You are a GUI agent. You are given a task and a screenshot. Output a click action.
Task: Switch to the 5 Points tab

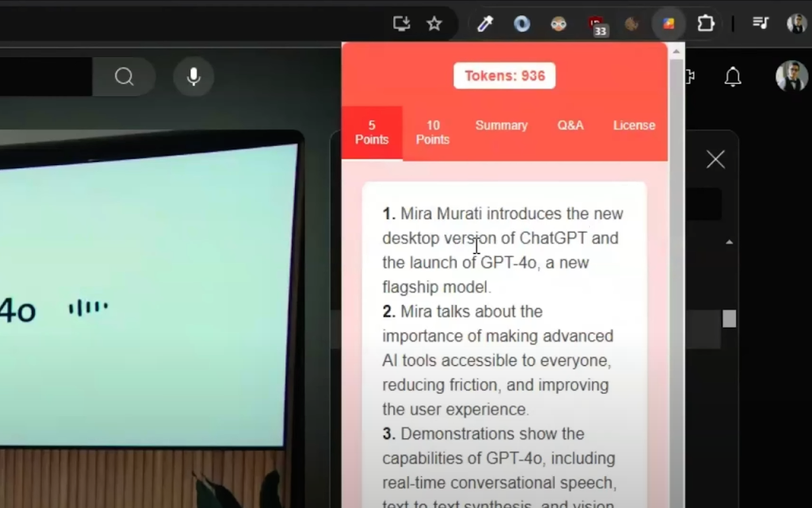click(x=372, y=133)
